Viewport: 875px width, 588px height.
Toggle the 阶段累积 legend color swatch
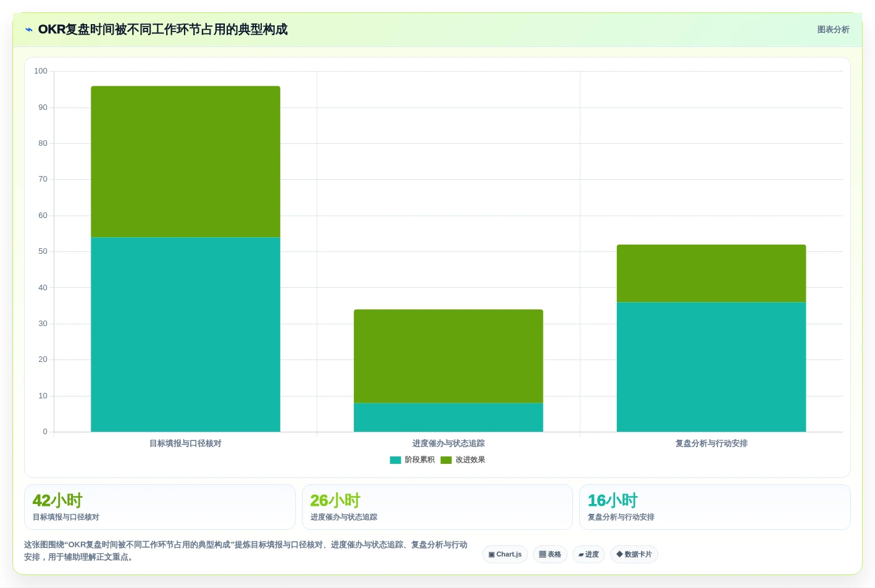395,460
